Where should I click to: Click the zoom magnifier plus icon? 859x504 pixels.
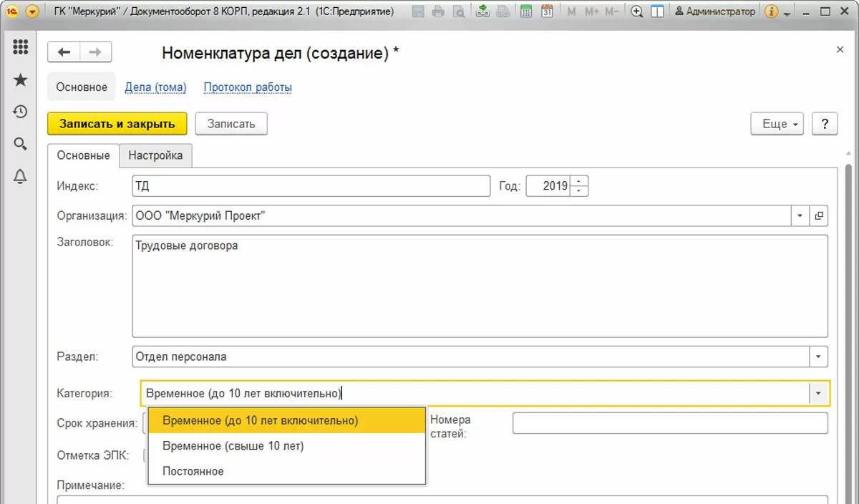click(x=636, y=11)
